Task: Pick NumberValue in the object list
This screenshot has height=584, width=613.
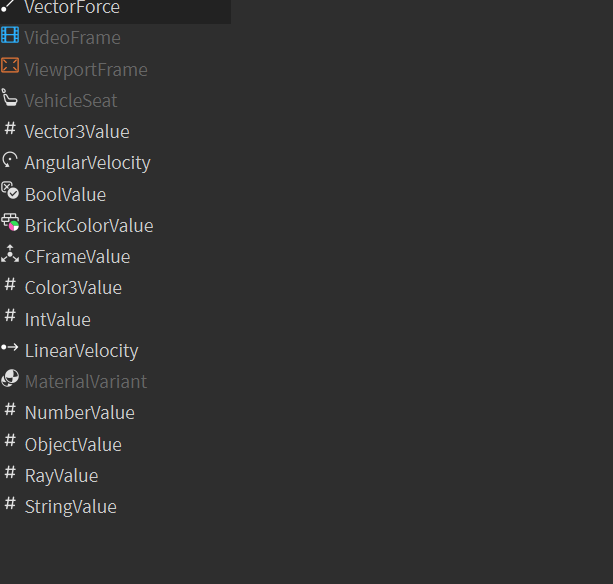Action: (x=79, y=413)
